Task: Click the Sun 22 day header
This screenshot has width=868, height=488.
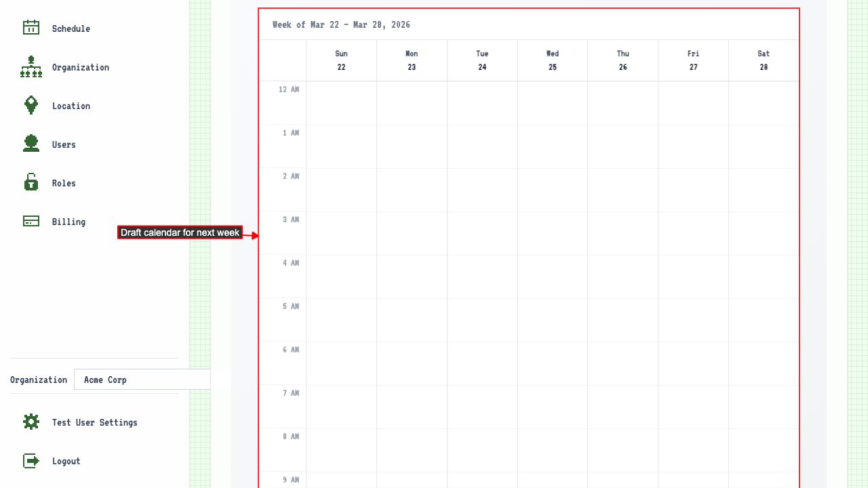Action: pyautogui.click(x=341, y=60)
